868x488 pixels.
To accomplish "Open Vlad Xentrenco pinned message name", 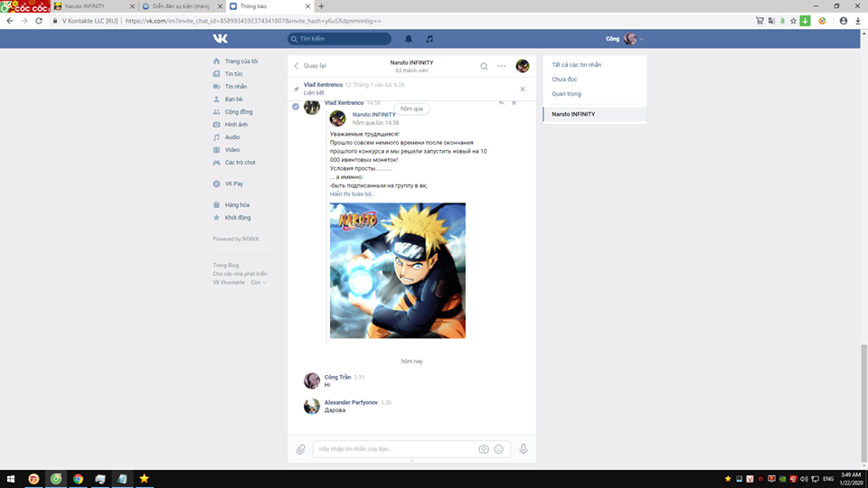I will click(324, 85).
